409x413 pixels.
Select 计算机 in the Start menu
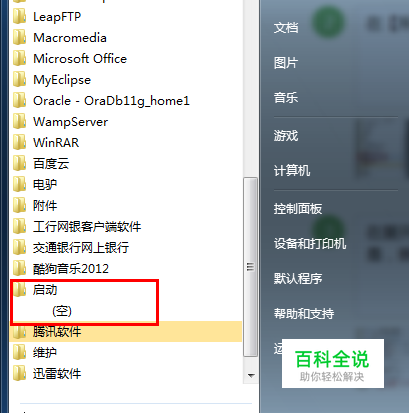point(292,170)
